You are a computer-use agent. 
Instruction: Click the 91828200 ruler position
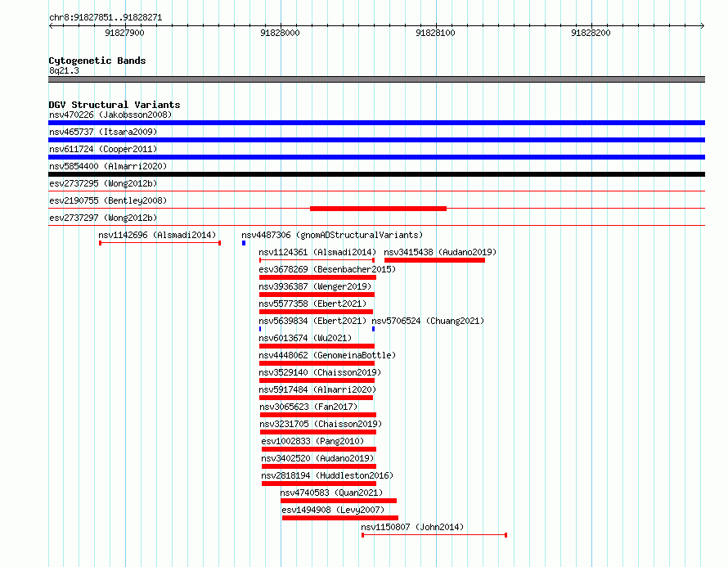click(x=591, y=33)
